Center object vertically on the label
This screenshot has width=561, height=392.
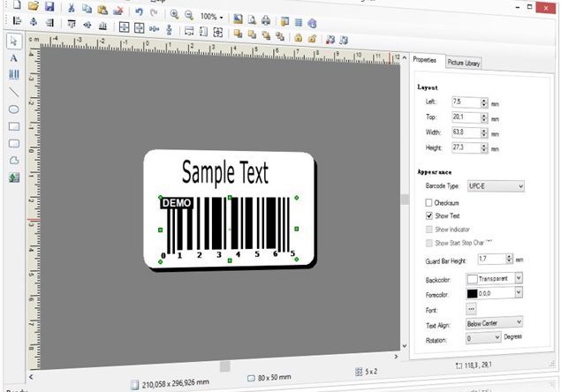click(140, 27)
